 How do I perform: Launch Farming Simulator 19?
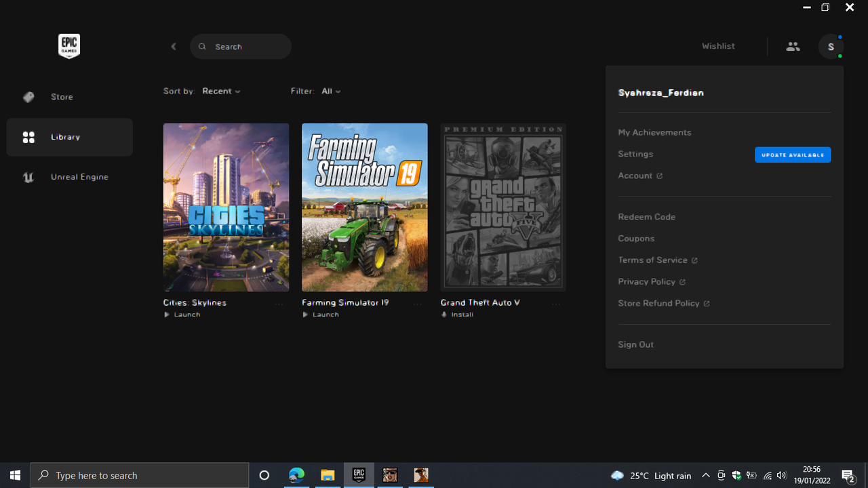coord(321,314)
